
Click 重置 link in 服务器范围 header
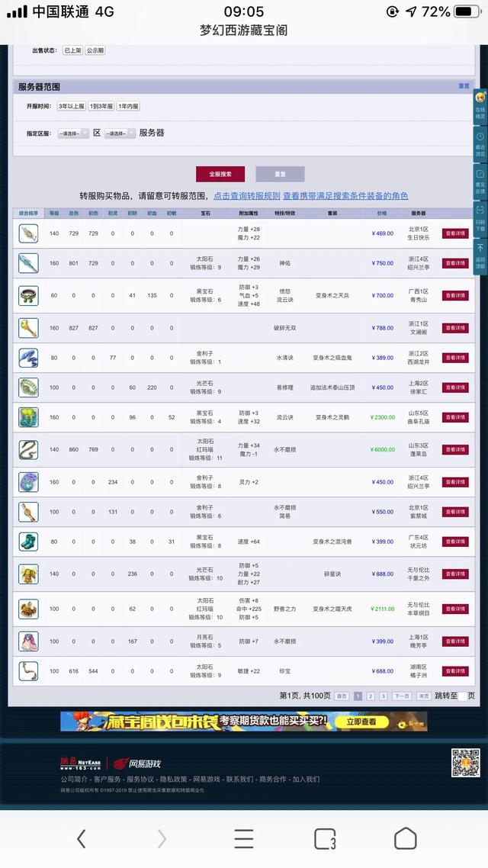coord(464,86)
